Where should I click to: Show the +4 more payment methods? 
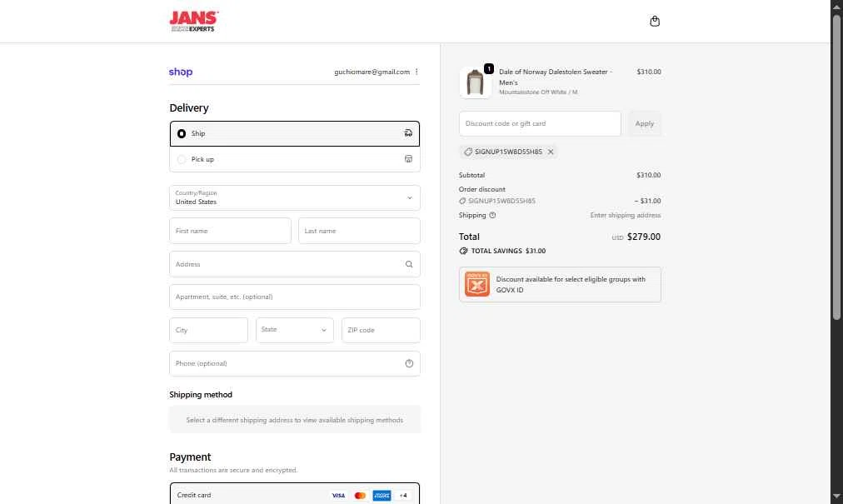403,496
